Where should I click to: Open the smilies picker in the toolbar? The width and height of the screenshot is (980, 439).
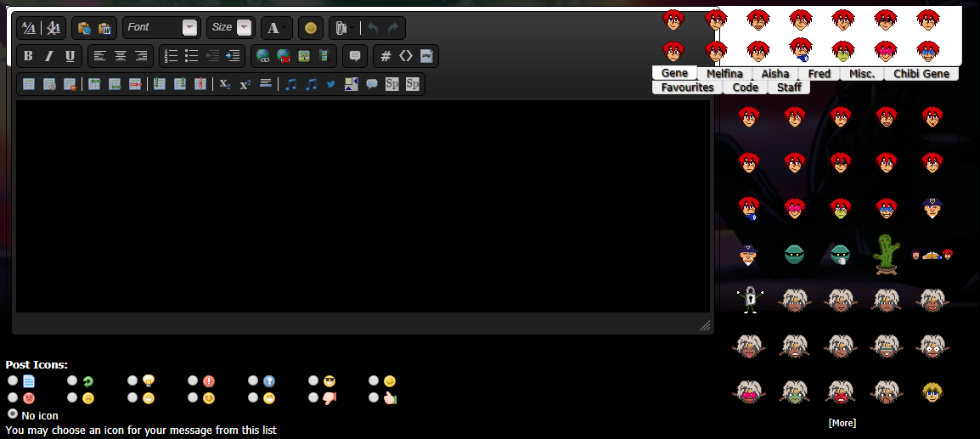coord(311,27)
